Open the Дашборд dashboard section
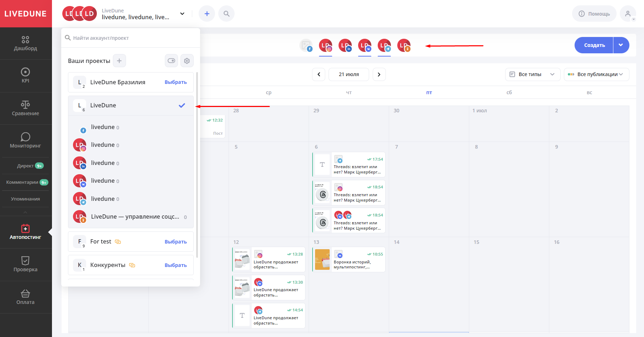This screenshot has height=337, width=644. (26, 43)
